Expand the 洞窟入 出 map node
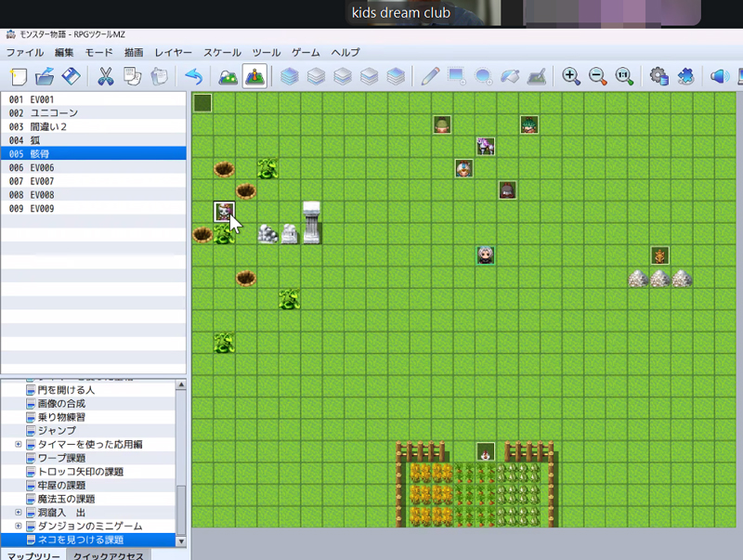Viewport: 743px width, 560px height. (x=19, y=513)
